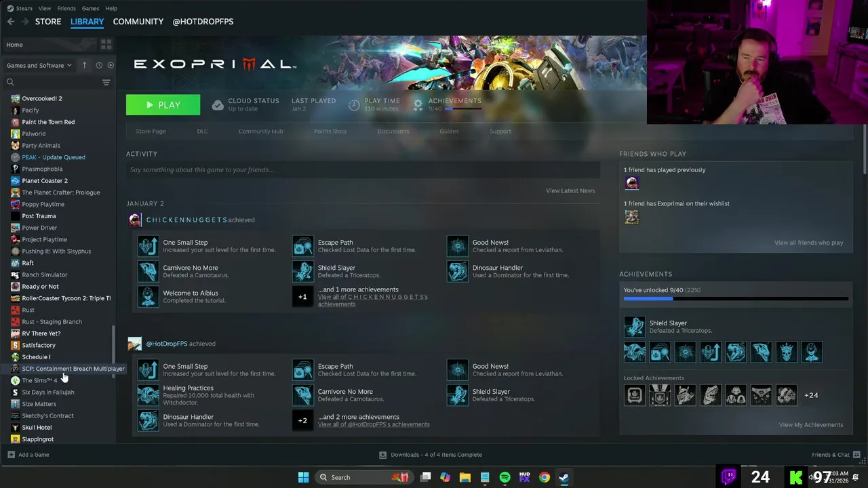
Task: Go back with the back arrow
Action: [x=11, y=22]
